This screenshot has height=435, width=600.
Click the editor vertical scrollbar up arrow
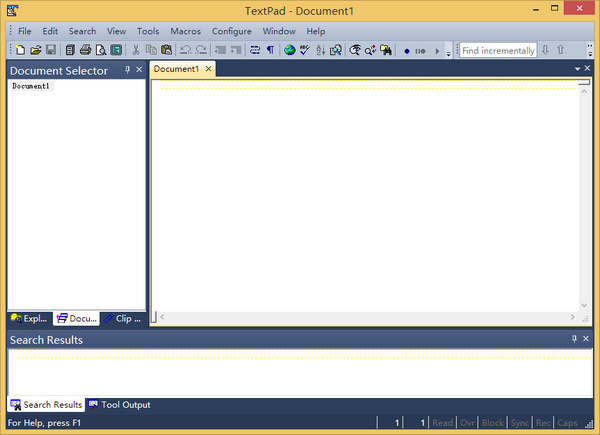tap(584, 91)
